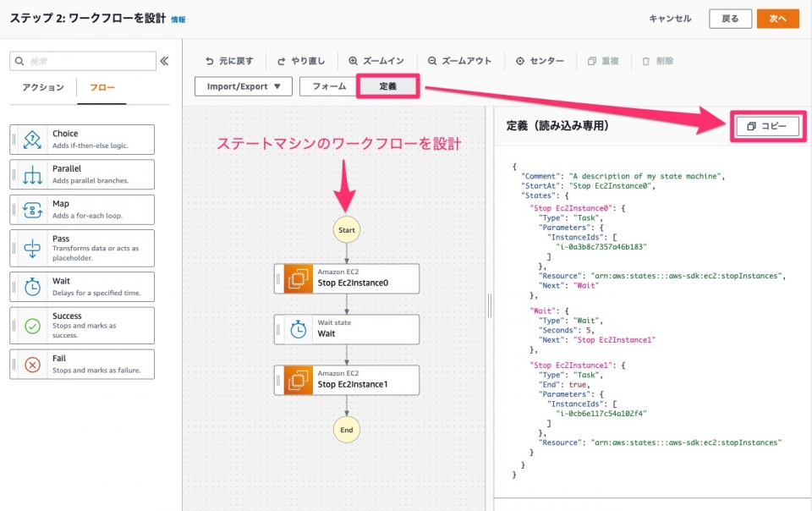Image resolution: width=812 pixels, height=511 pixels.
Task: Select the Wait state node
Action: (x=347, y=329)
